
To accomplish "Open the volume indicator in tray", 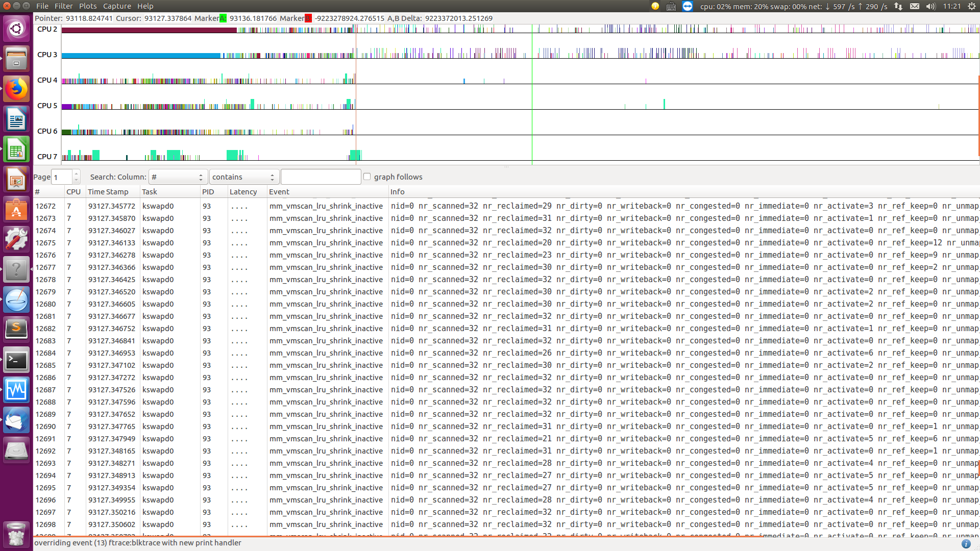I will [x=930, y=6].
